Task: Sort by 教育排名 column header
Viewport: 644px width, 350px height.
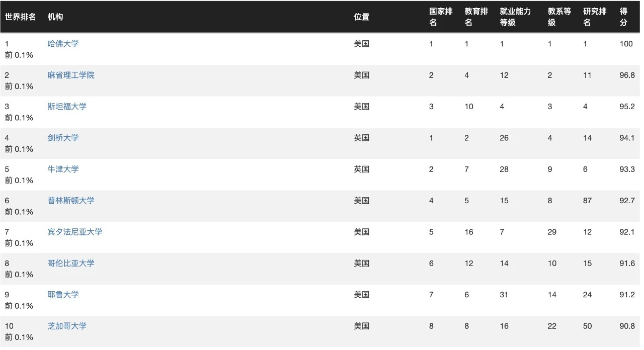Action: 476,17
